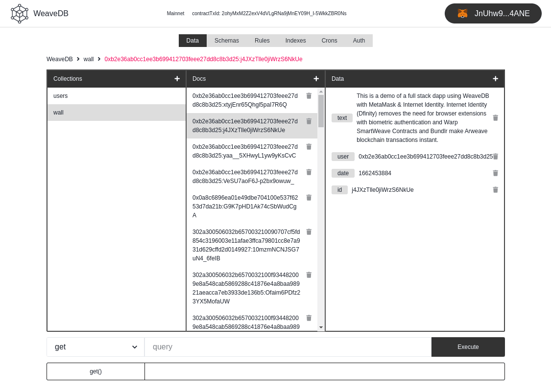
Task: Open the Indexes tab
Action: click(295, 41)
